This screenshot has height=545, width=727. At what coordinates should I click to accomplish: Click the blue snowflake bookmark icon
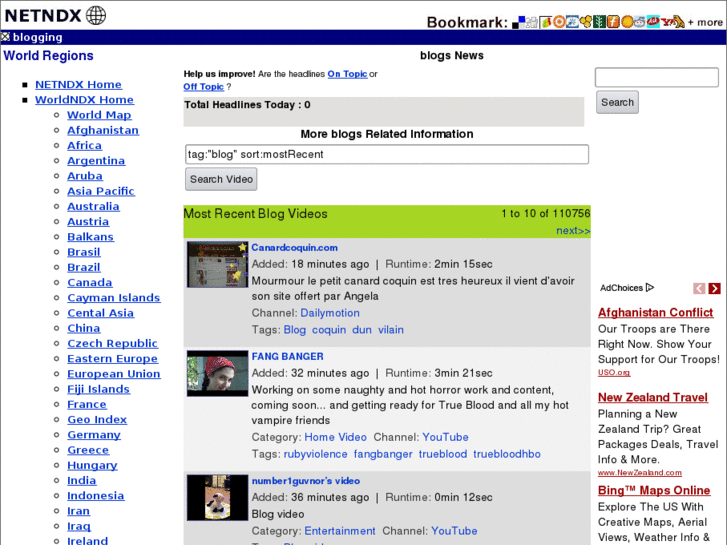click(572, 22)
